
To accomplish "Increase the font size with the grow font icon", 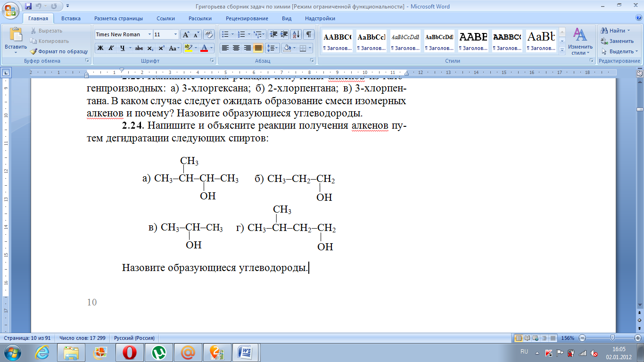I will [186, 34].
